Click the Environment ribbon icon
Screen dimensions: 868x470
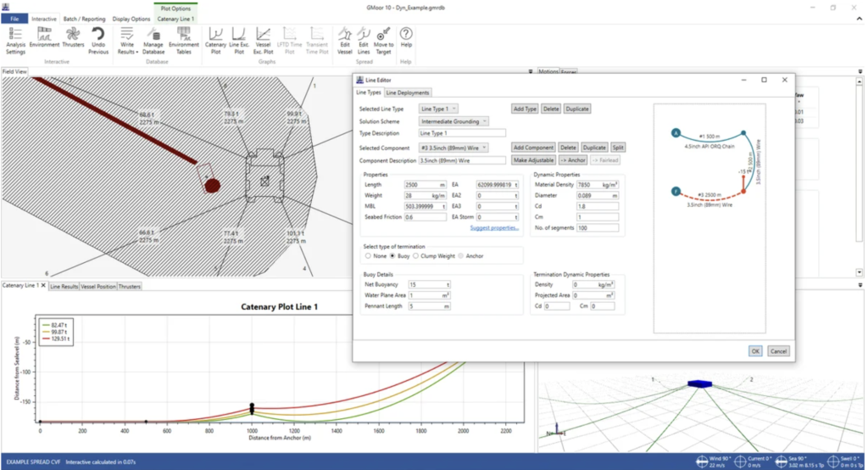pyautogui.click(x=44, y=38)
